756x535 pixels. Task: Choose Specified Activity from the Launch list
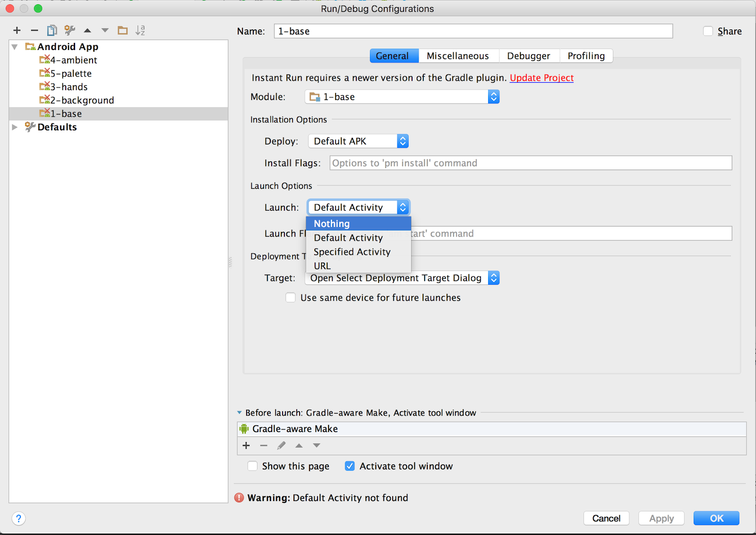tap(359, 252)
